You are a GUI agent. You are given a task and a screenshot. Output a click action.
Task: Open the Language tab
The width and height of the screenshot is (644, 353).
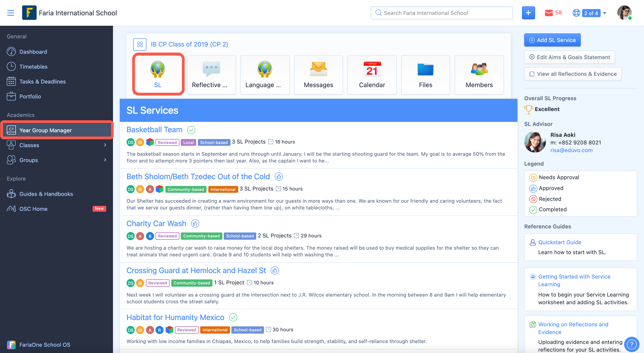point(265,74)
